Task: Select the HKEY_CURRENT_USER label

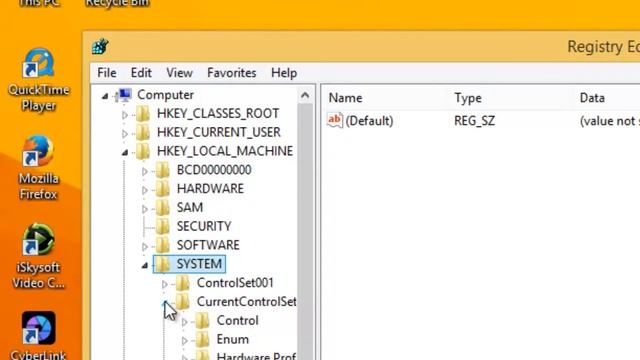Action: pyautogui.click(x=219, y=132)
